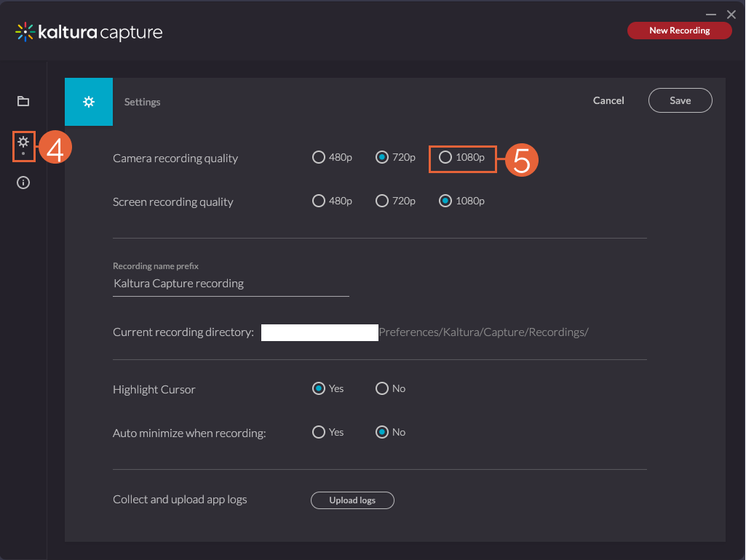Image resolution: width=746 pixels, height=560 pixels.
Task: Click the Kaltura Capture logo
Action: 89,32
